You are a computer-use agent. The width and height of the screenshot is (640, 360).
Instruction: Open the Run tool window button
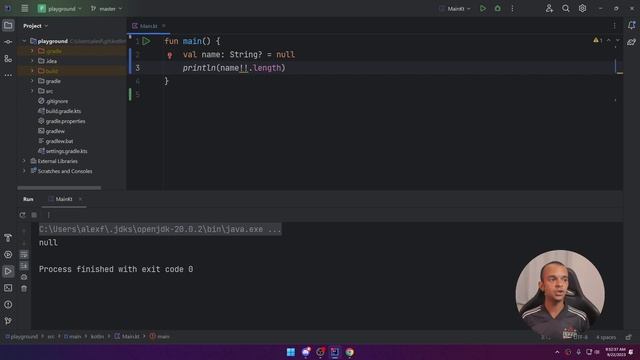point(8,271)
